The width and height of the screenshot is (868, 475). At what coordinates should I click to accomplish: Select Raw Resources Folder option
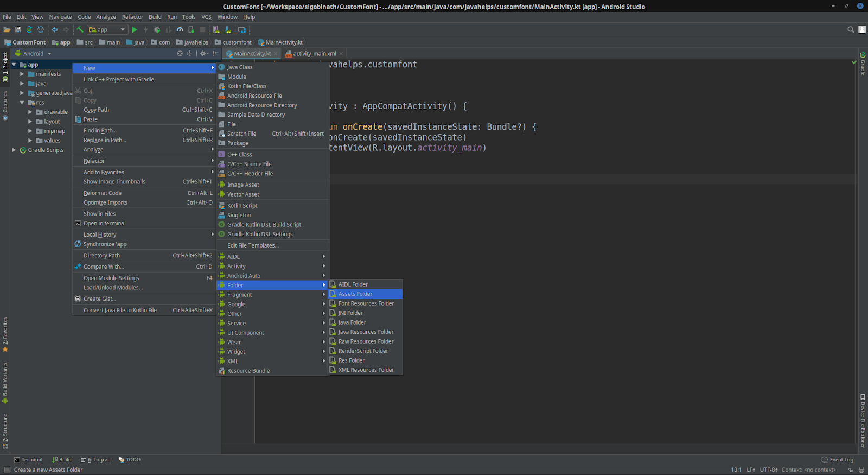[x=366, y=341]
